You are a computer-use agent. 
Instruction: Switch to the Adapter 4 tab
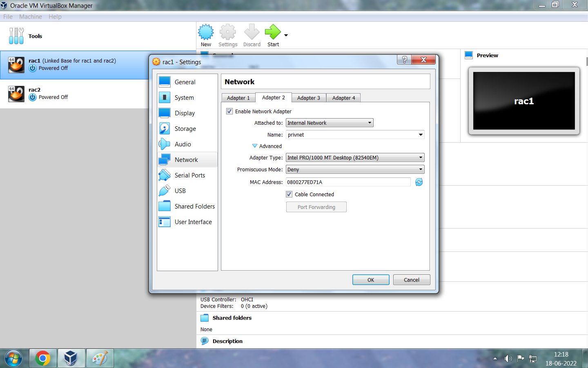click(x=344, y=98)
